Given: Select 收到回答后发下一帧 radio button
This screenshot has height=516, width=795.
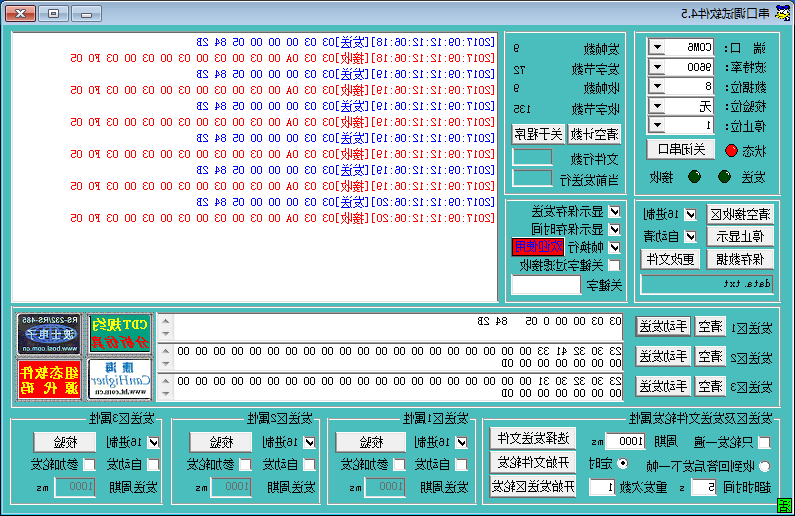Looking at the screenshot, I should (764, 465).
